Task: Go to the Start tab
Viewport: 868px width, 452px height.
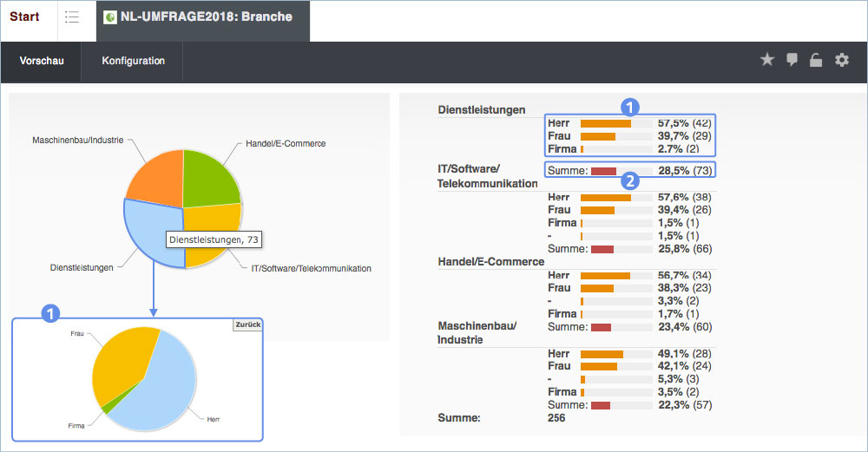Action: 24,16
